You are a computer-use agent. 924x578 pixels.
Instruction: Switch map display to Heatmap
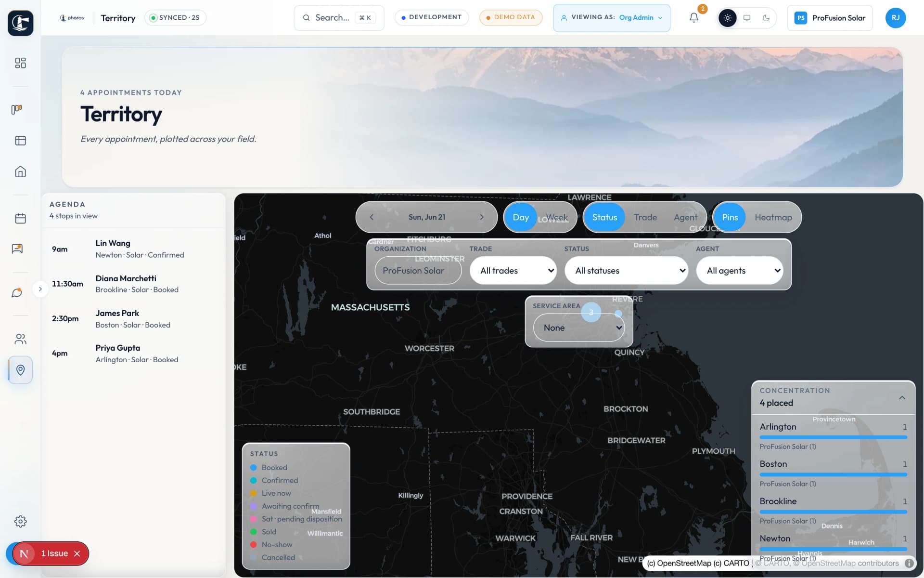click(773, 217)
